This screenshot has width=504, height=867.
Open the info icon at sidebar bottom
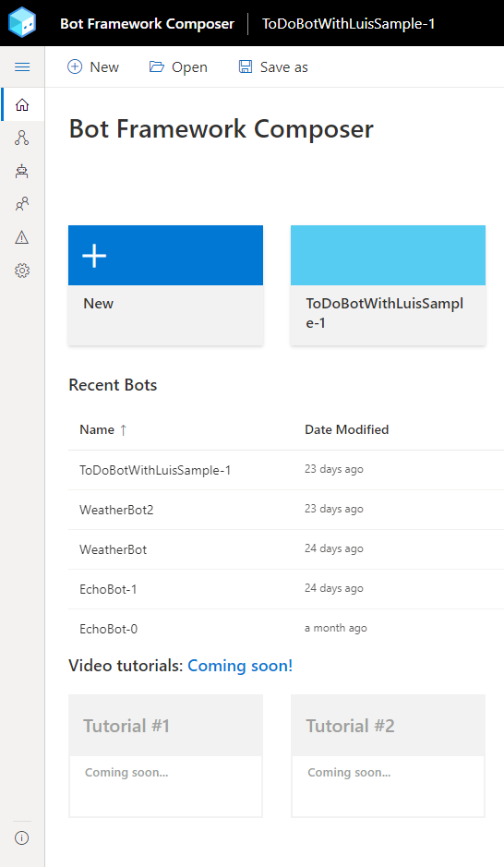pyautogui.click(x=22, y=837)
